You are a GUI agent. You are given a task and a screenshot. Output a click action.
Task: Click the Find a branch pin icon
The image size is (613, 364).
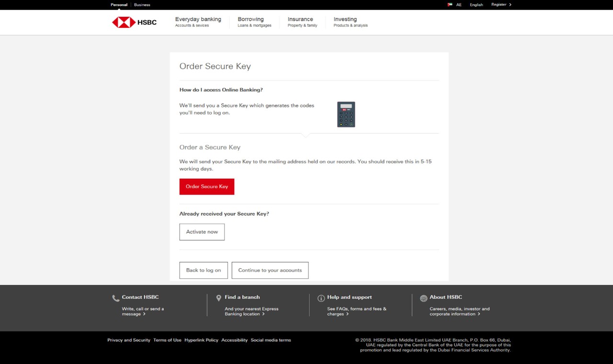[219, 298]
